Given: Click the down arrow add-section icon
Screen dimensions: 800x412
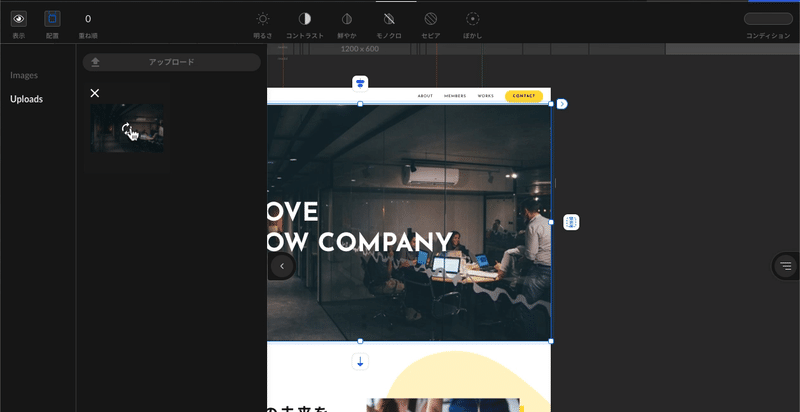Looking at the screenshot, I should [360, 362].
